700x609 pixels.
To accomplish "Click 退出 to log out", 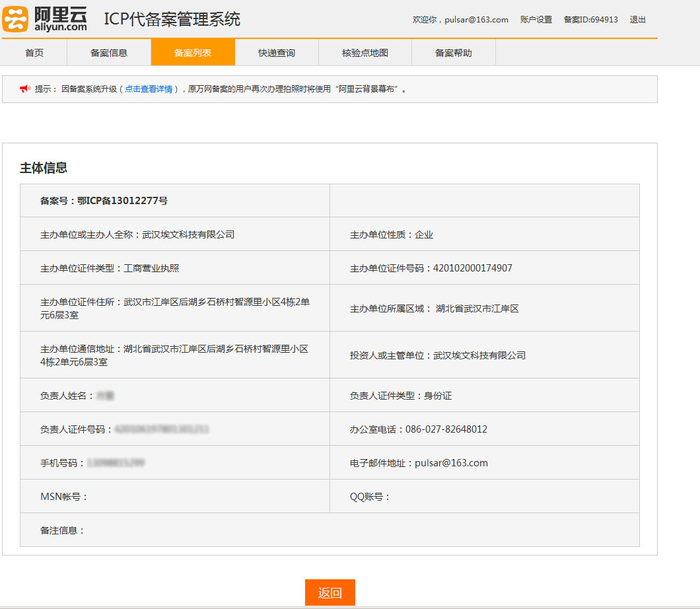I will click(638, 20).
